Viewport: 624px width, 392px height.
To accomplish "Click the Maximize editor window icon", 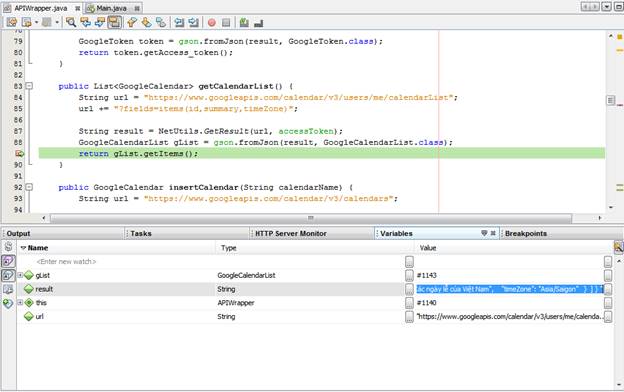I will point(618,7).
